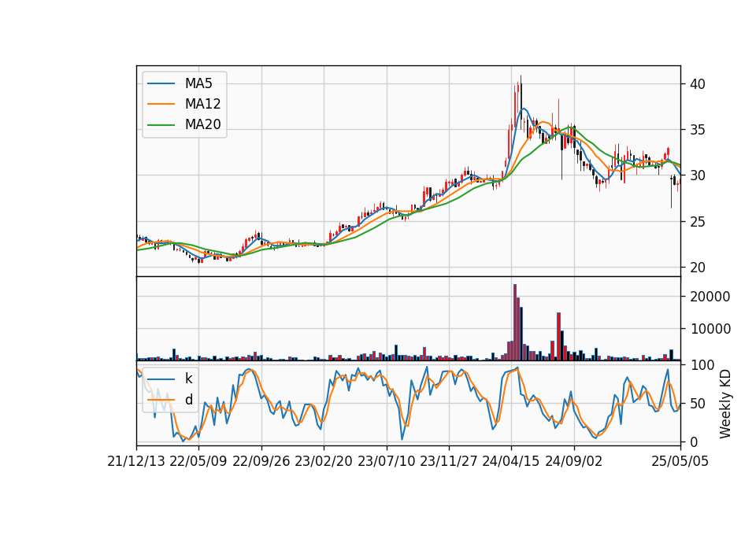
Task: Click the tallest volume bar near 24/04/15
Action: coord(515,323)
